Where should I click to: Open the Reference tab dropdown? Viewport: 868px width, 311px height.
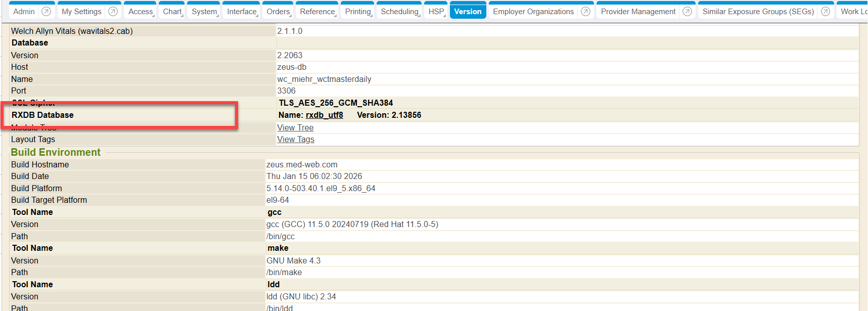coord(317,12)
